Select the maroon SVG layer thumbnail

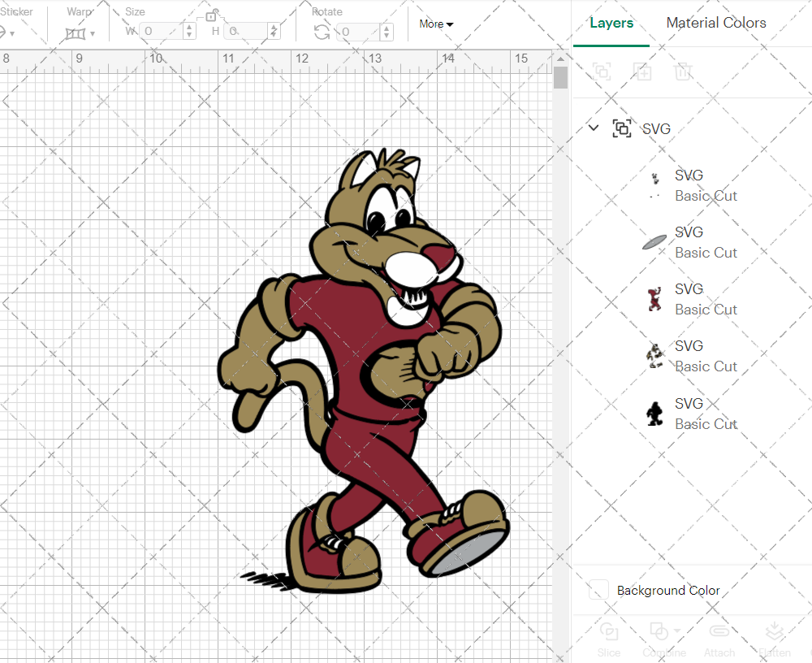tap(654, 299)
